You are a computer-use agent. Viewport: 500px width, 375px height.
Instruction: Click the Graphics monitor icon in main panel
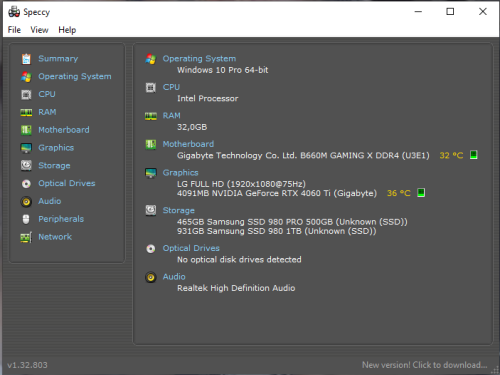[x=151, y=173]
